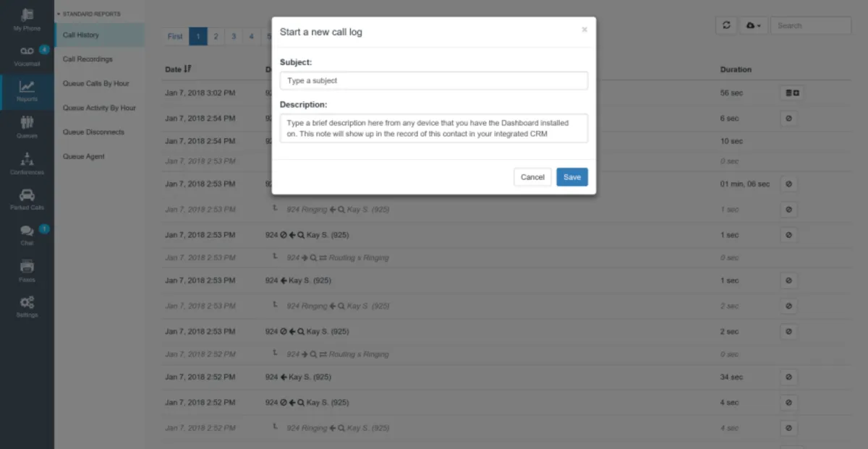Expand the cloud download dropdown
868x449 pixels.
click(753, 25)
